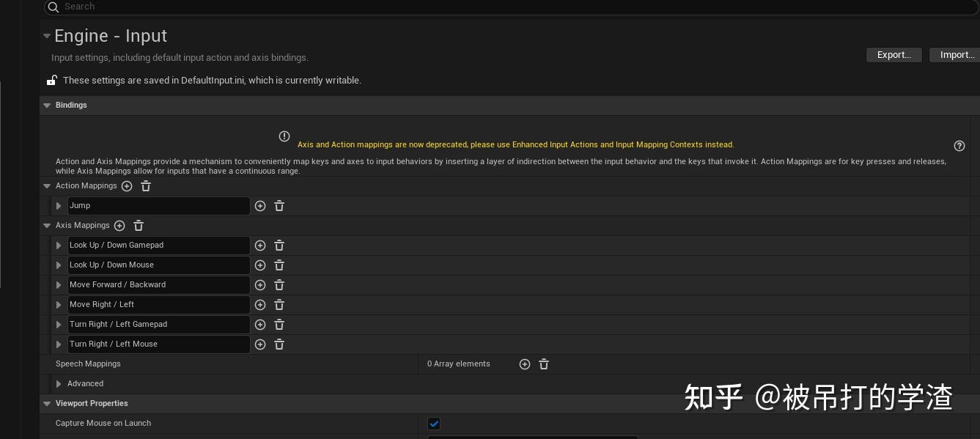The image size is (980, 439).
Task: Toggle the Capture Mouse on Launch checkbox
Action: click(434, 424)
